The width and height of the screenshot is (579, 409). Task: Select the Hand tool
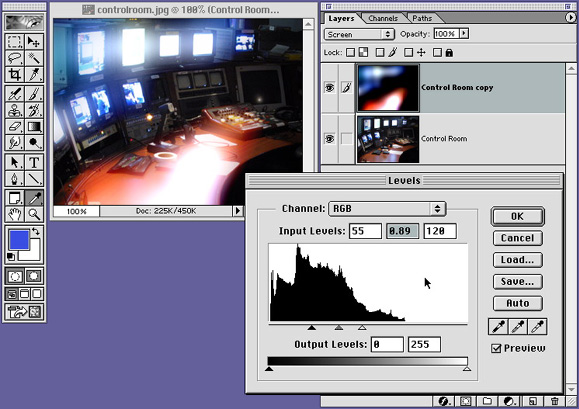pos(15,214)
